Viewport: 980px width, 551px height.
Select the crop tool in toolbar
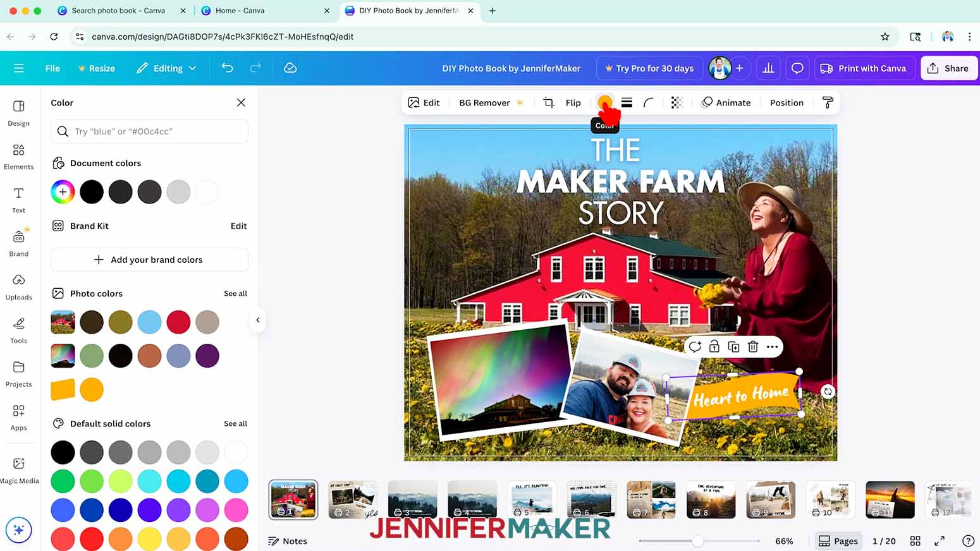[548, 102]
